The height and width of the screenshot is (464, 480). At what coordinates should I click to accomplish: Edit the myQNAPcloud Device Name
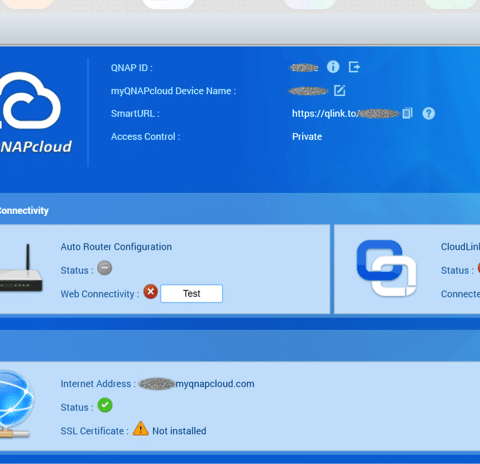tap(340, 91)
